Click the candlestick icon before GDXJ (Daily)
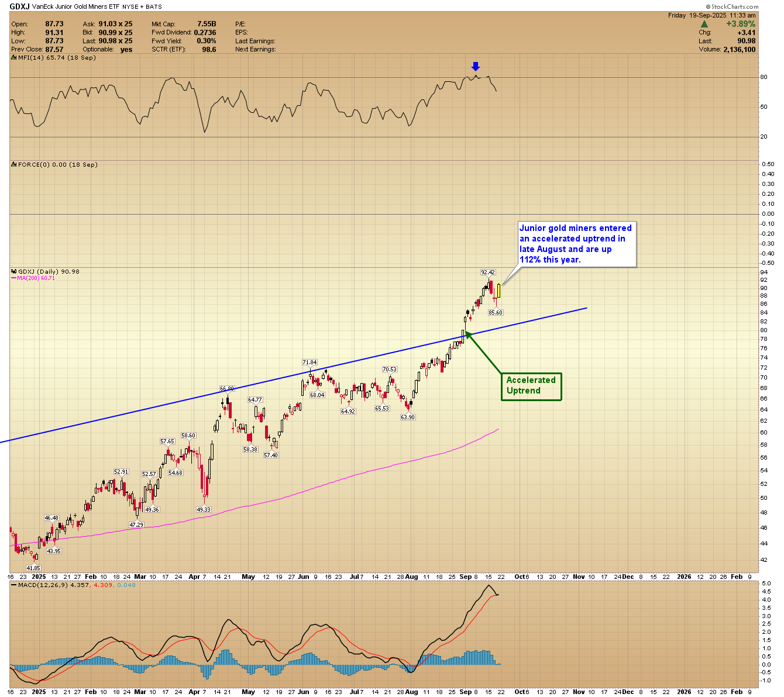Viewport: 784px width, 697px height. [x=14, y=271]
